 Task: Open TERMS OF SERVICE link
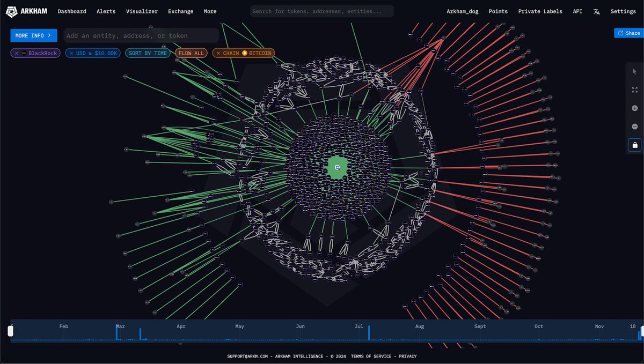[371, 356]
